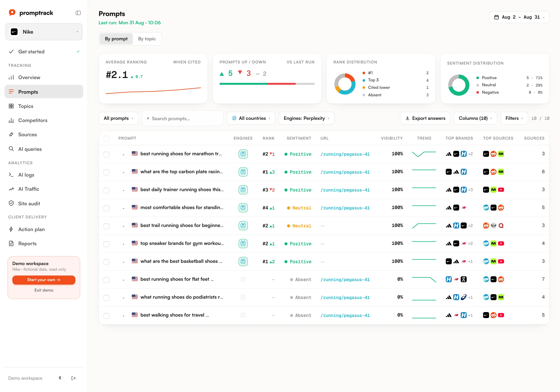This screenshot has width=560, height=392.
Task: Sort by the RANK column header
Action: (x=269, y=138)
